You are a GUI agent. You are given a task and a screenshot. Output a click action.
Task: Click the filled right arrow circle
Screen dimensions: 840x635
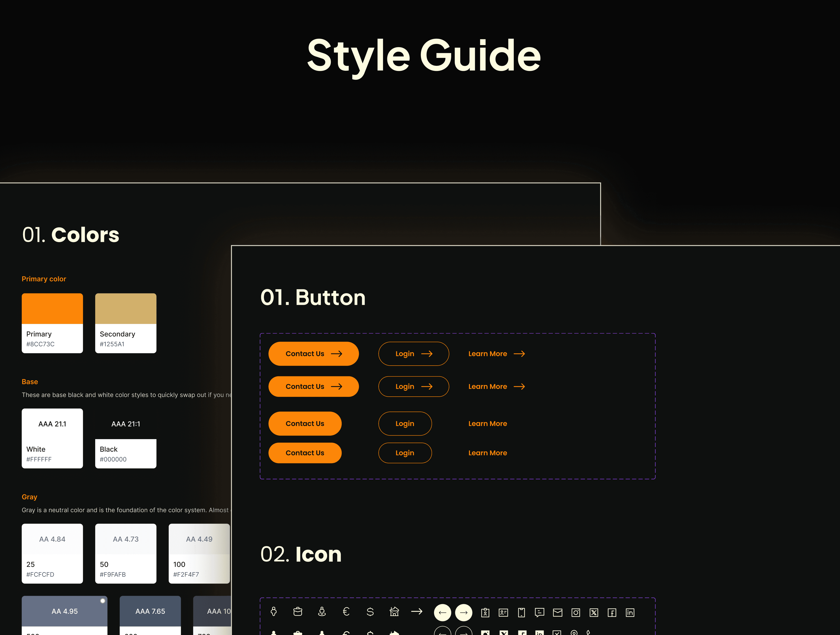(464, 613)
